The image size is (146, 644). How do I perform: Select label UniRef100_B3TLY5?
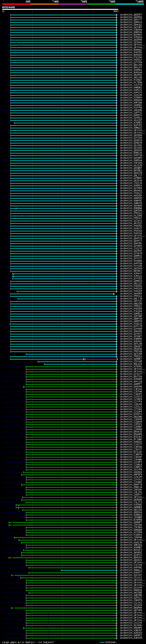[131, 326]
